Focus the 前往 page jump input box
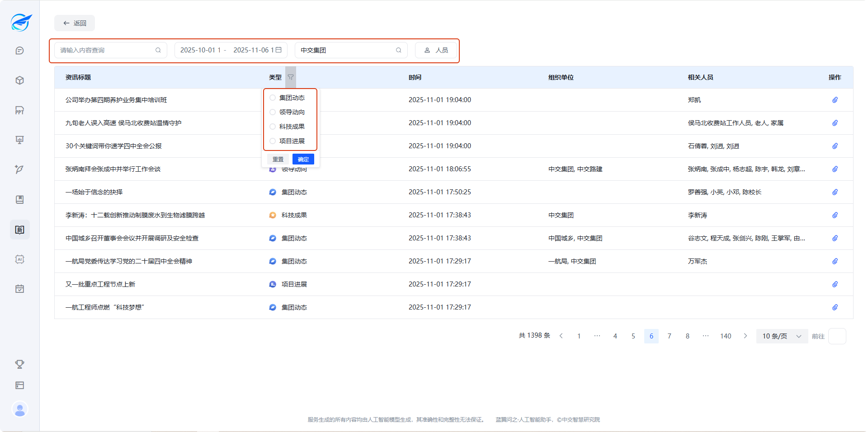 click(x=837, y=336)
